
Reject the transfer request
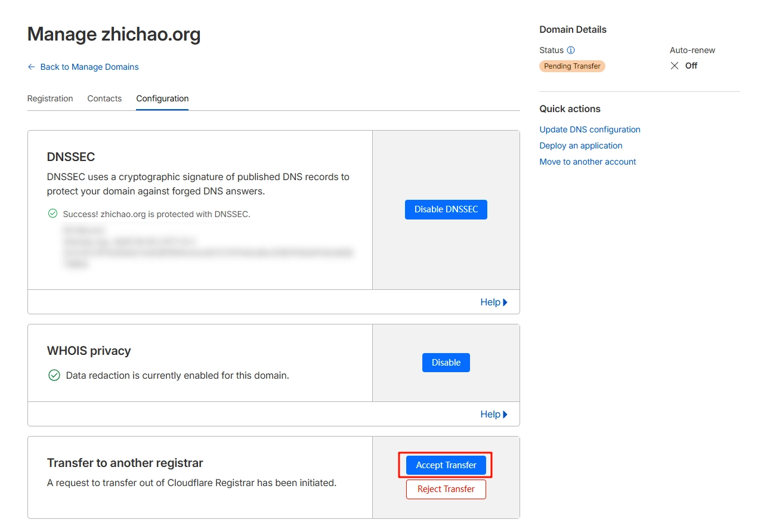tap(446, 489)
